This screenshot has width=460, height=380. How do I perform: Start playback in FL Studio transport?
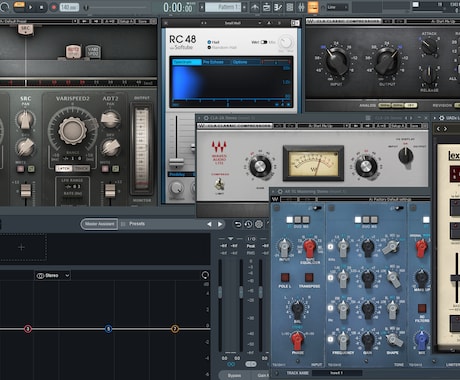click(31, 7)
